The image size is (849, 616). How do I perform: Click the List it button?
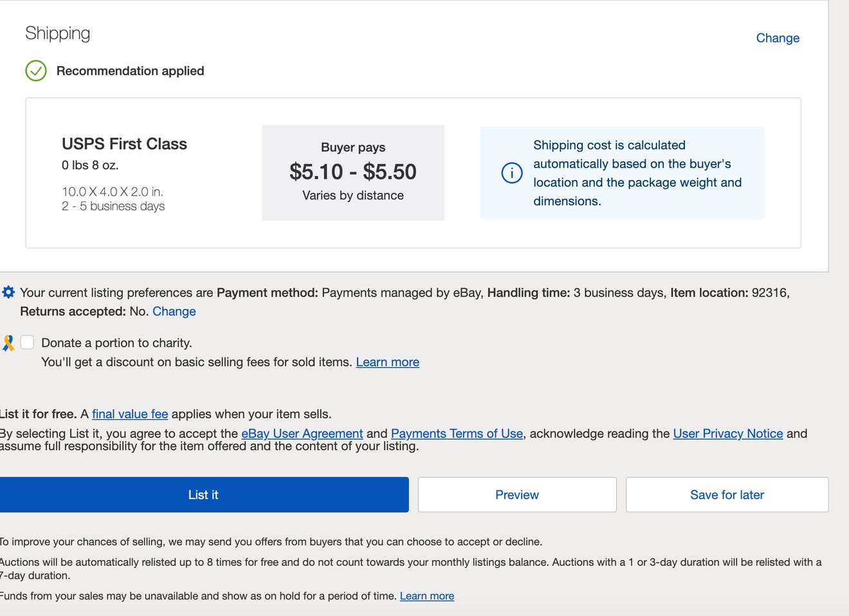tap(203, 494)
